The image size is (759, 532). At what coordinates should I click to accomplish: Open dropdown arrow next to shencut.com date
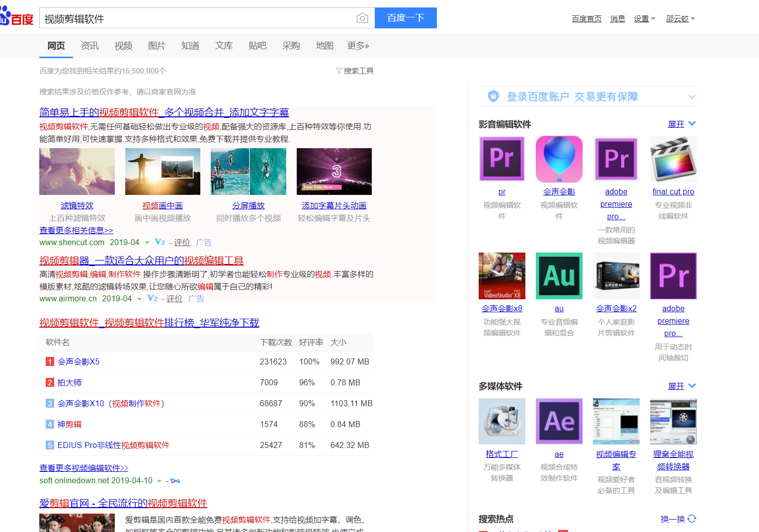coord(147,243)
